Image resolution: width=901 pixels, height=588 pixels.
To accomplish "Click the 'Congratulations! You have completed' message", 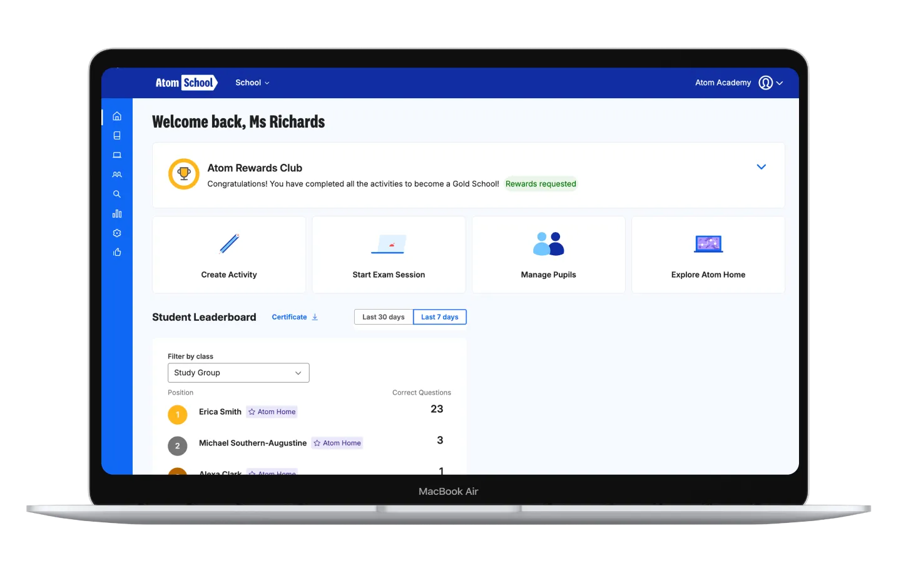I will (354, 184).
